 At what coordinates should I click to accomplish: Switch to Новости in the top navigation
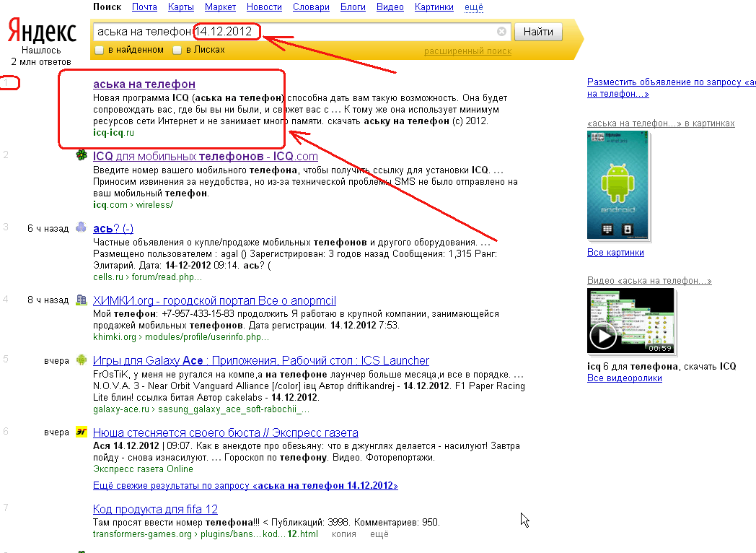pos(264,6)
